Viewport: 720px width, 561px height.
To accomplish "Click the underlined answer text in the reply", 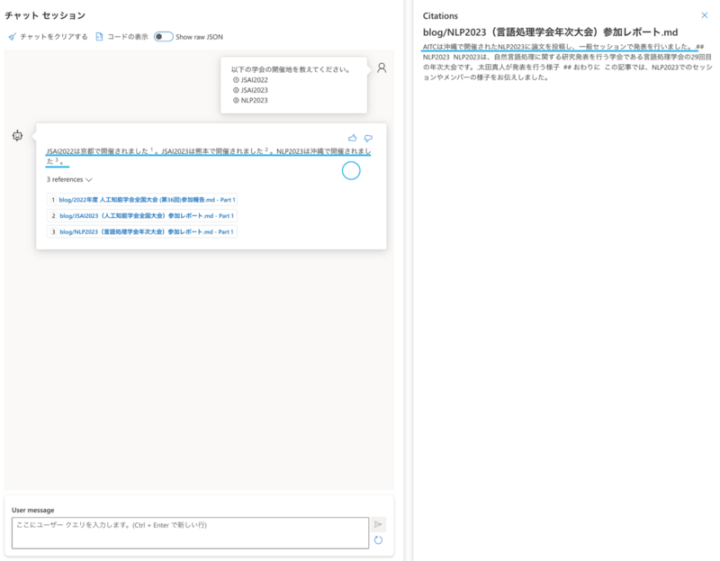I will pyautogui.click(x=200, y=150).
